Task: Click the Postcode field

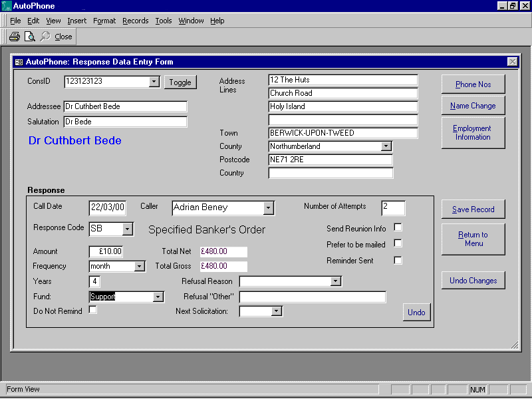Action: click(x=331, y=160)
